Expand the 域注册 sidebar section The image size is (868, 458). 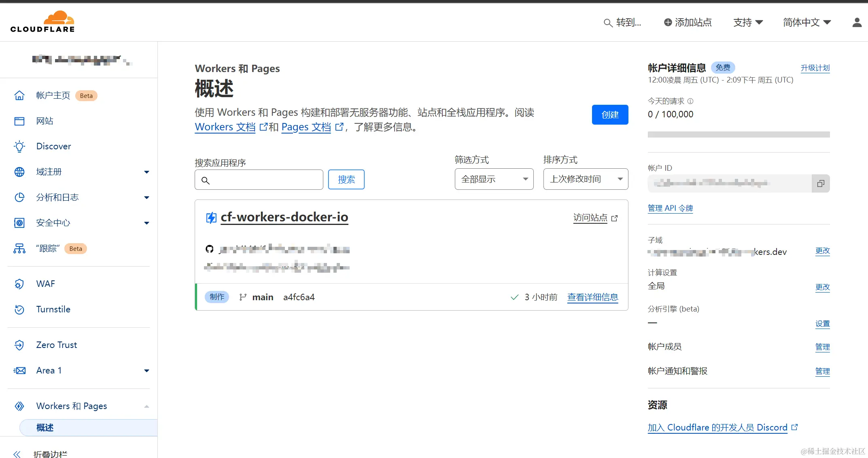click(146, 172)
